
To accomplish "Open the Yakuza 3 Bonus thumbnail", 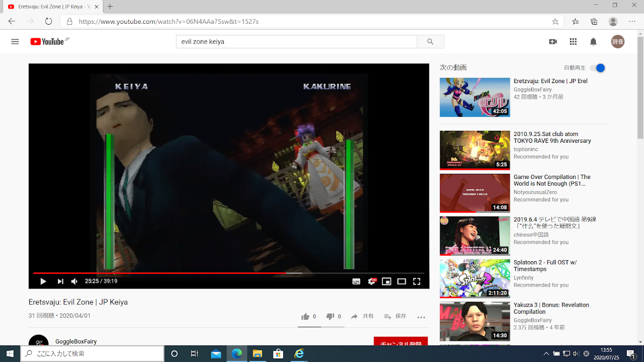I will (x=475, y=321).
